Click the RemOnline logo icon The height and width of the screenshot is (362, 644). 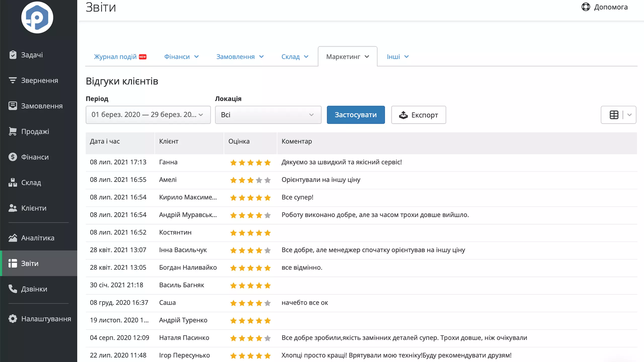37,17
